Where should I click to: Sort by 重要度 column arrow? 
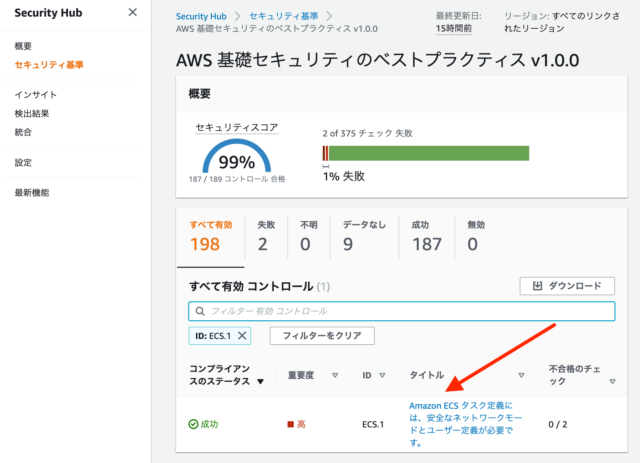(335, 375)
